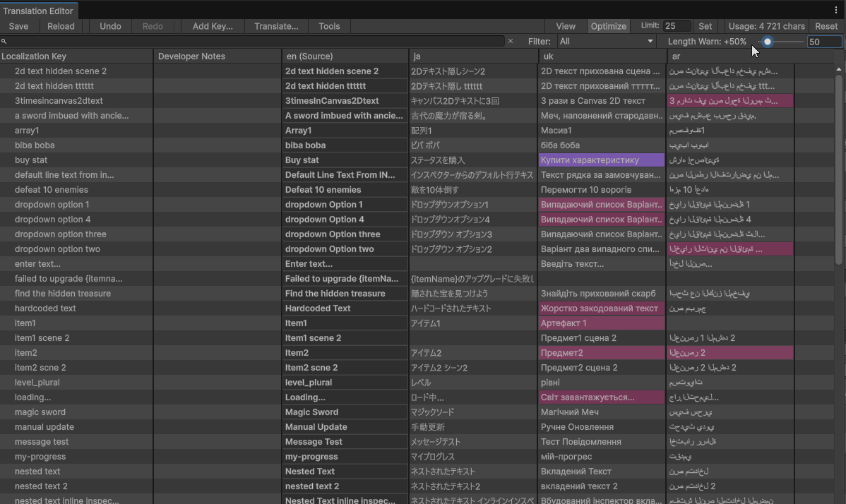
Task: Switch to View mode
Action: [x=566, y=26]
